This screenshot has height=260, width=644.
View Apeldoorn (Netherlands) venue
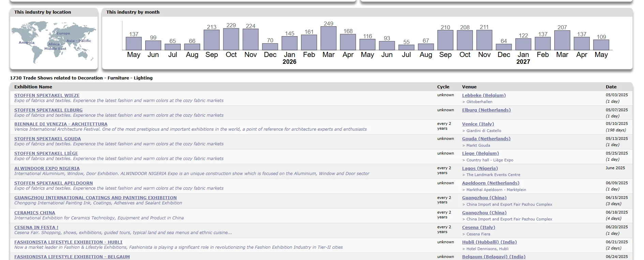pos(491,183)
